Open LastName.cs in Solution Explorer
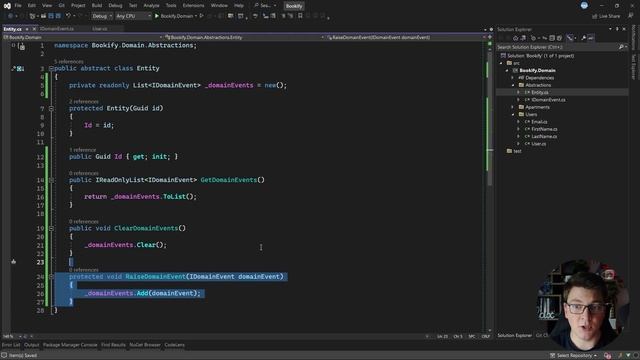 point(544,137)
